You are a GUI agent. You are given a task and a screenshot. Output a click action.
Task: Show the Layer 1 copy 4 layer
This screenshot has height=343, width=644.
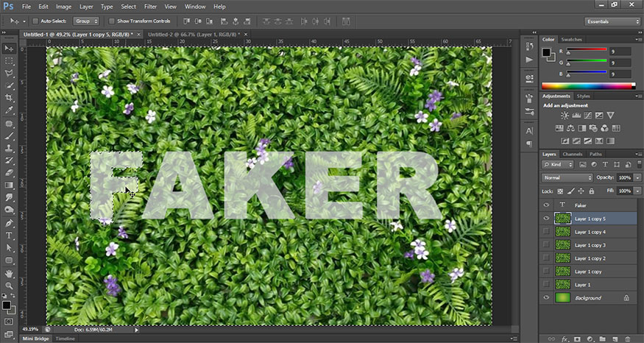click(546, 232)
